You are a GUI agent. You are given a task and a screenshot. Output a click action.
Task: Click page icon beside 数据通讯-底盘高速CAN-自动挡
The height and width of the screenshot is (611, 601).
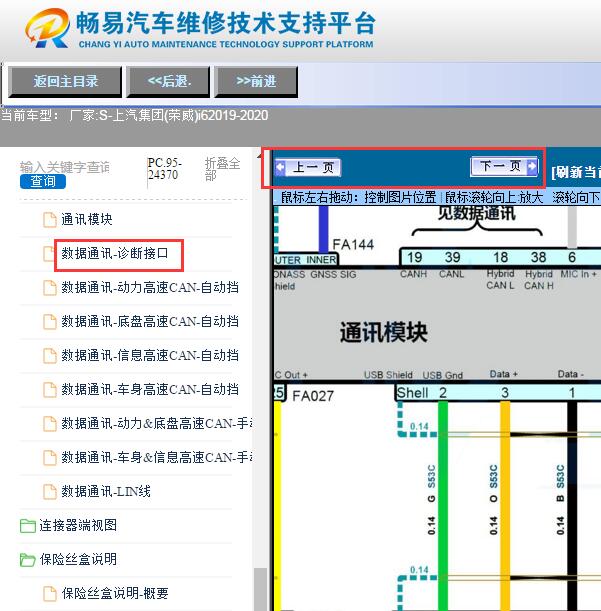click(49, 322)
